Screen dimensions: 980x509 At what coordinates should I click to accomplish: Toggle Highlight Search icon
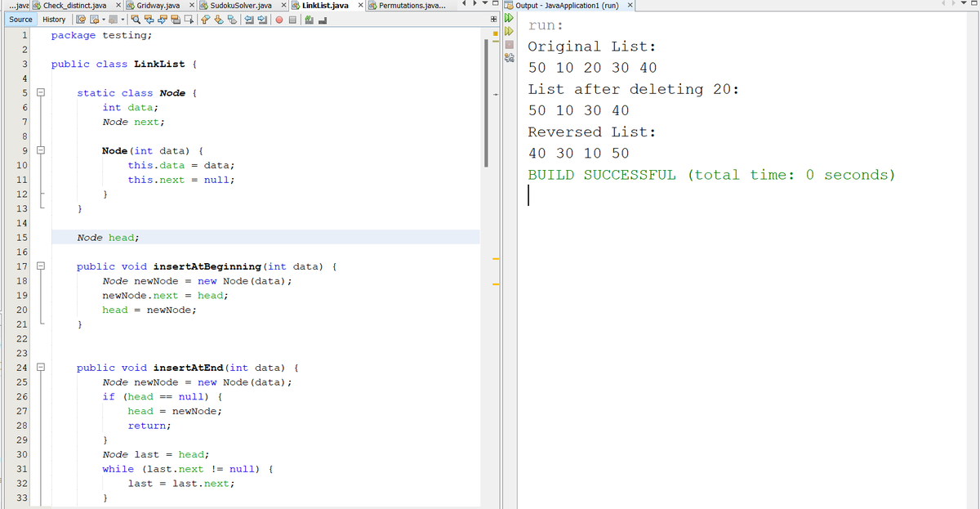pyautogui.click(x=176, y=20)
